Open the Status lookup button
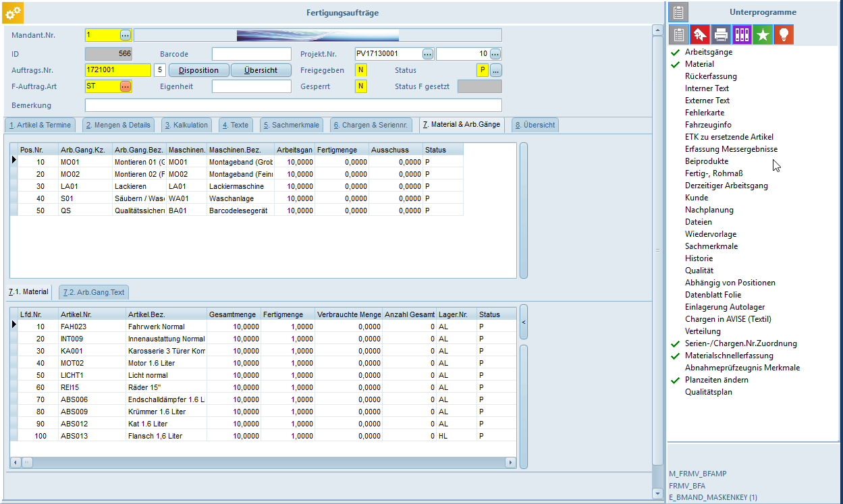Image resolution: width=843 pixels, height=504 pixels. pyautogui.click(x=495, y=70)
